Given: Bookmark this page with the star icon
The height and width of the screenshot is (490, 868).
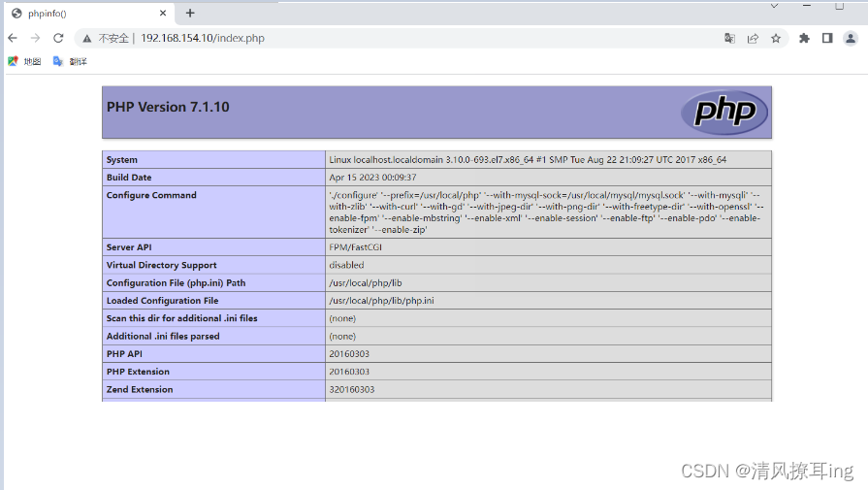Looking at the screenshot, I should click(776, 38).
